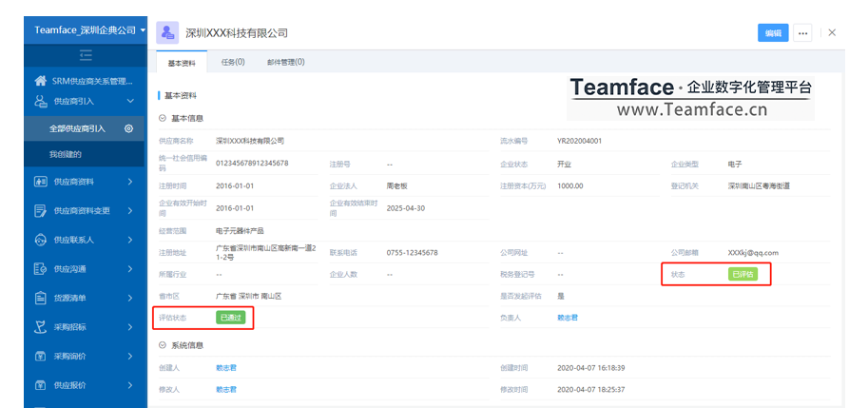868x408 pixels.
Task: Expand the 采购招标 menu chevron
Action: pos(130,327)
